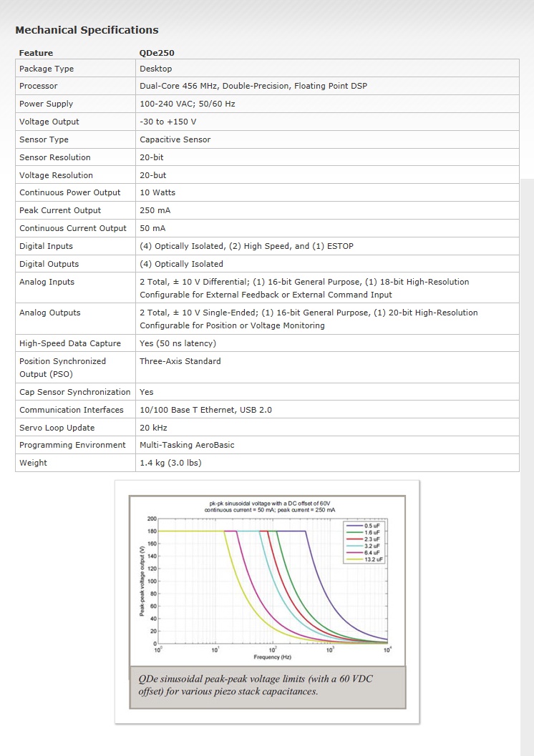Viewport: 534px width, 756px height.
Task: Click the (4) Optically Isolated outputs value
Action: point(181,264)
